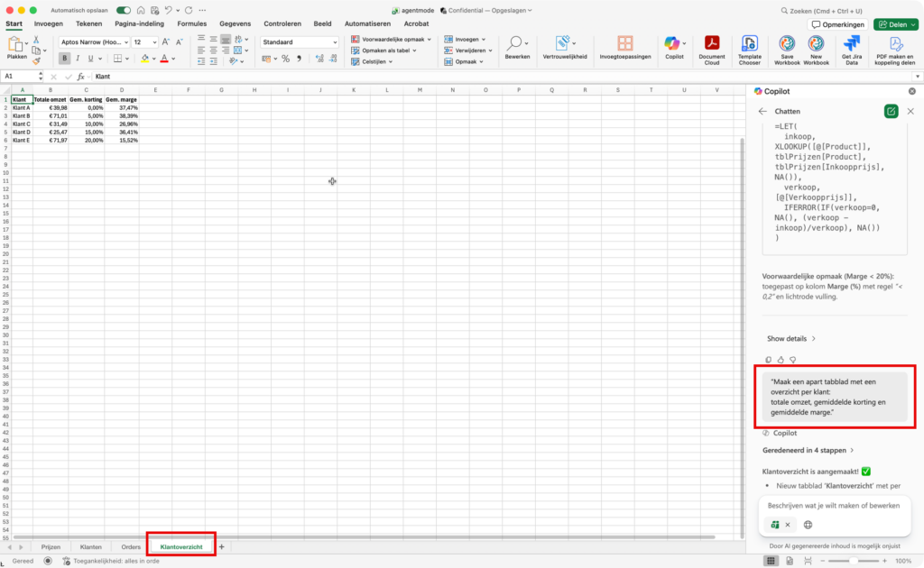Toggle the Automatisch opslaan switch

pyautogui.click(x=124, y=10)
